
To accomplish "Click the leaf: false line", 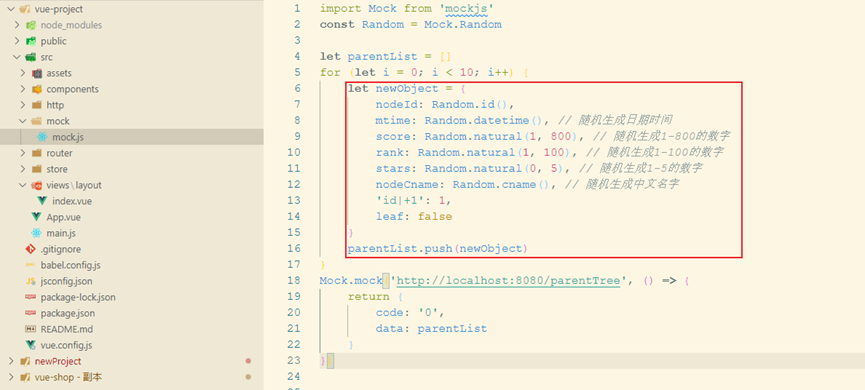I will point(414,217).
